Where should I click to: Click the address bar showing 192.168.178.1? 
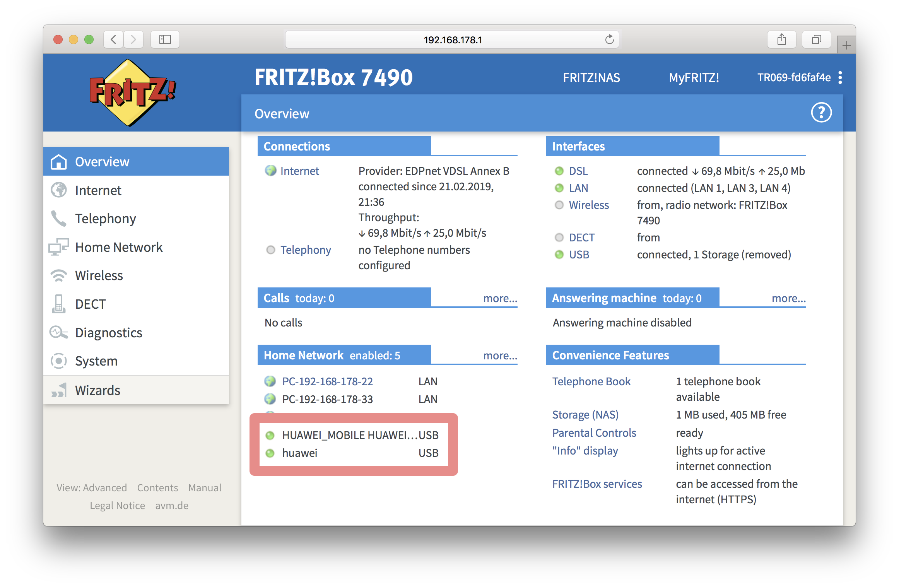tap(452, 39)
